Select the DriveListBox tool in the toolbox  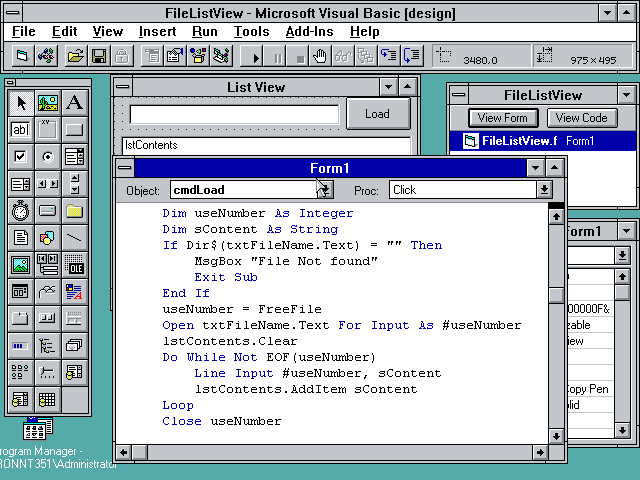point(48,211)
